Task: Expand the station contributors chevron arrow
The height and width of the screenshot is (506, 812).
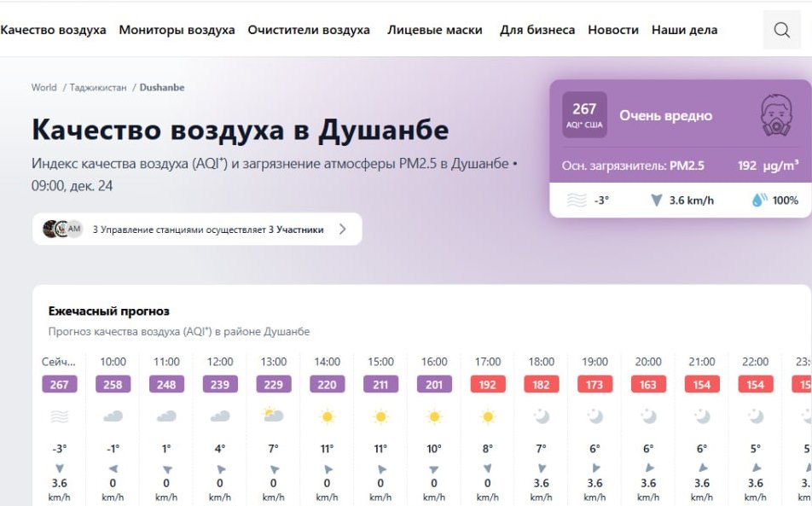Action: [343, 229]
